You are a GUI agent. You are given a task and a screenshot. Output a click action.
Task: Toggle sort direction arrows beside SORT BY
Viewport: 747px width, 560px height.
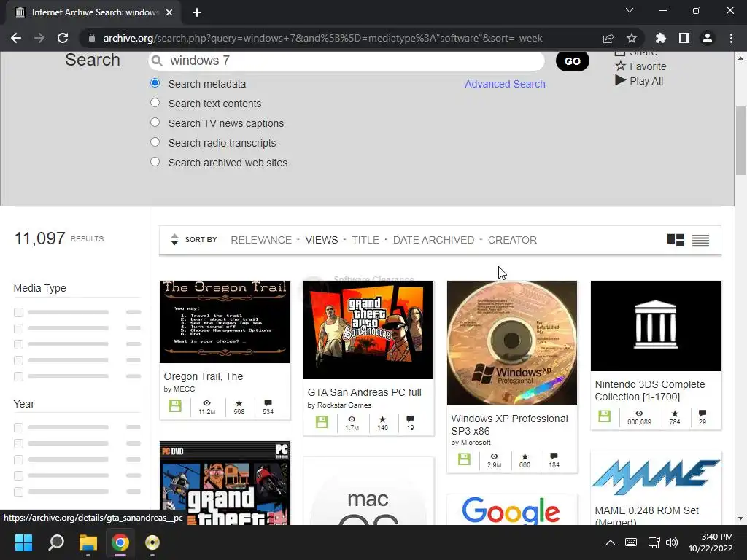coord(174,239)
